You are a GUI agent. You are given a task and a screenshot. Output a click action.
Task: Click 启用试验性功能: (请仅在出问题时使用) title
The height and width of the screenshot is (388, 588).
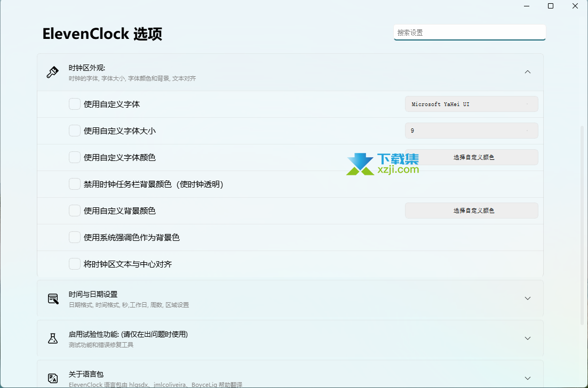(x=128, y=334)
